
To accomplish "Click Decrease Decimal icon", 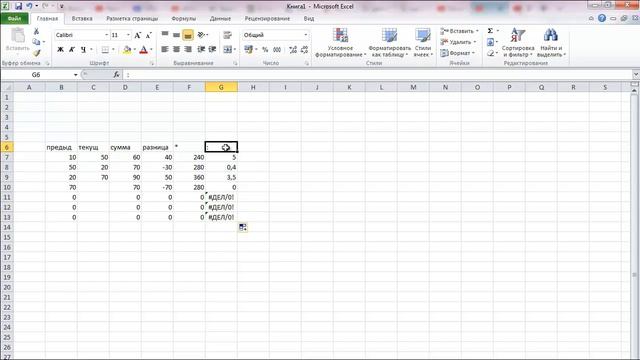I will click(304, 49).
